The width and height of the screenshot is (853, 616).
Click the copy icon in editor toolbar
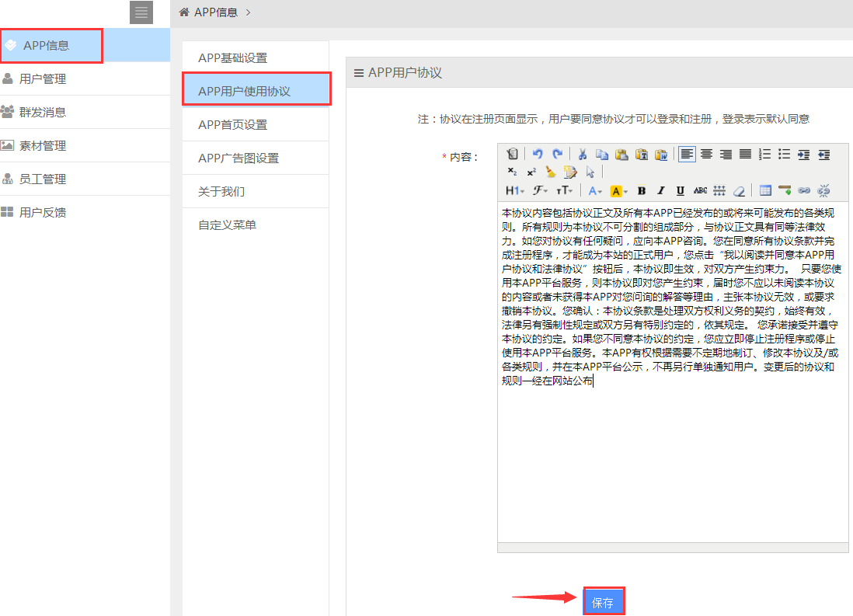tap(601, 155)
